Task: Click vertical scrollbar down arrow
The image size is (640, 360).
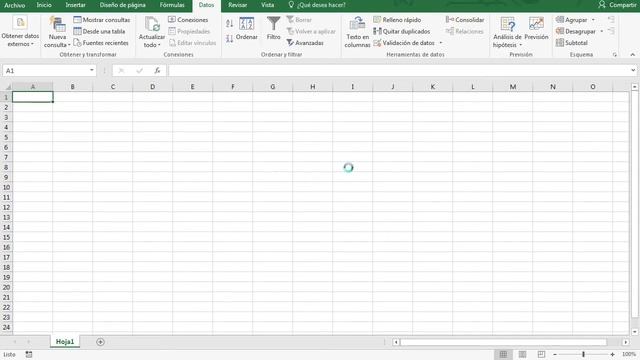Action: click(635, 332)
